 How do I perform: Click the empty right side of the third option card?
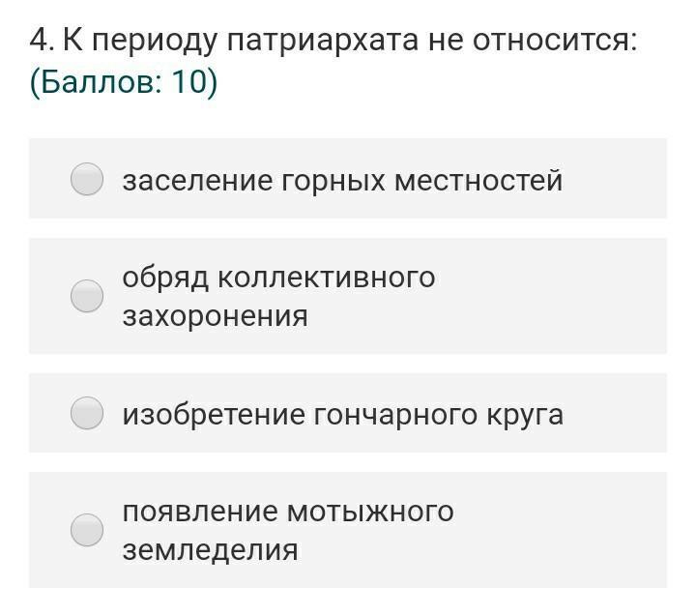[x=619, y=413]
